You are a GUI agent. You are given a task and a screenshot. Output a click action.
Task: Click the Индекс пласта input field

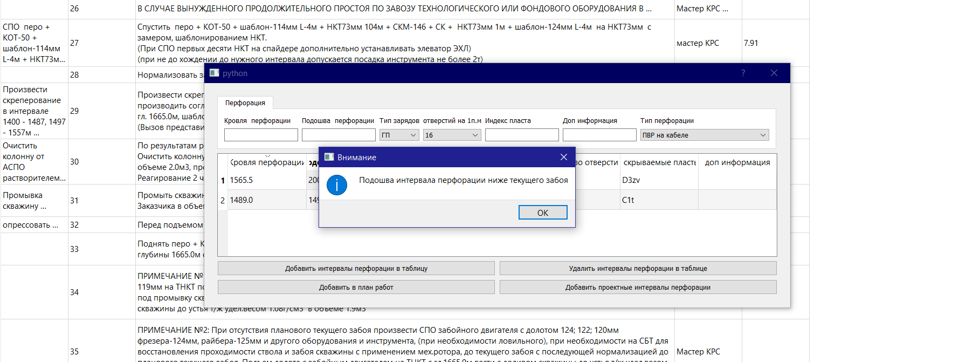tap(522, 135)
